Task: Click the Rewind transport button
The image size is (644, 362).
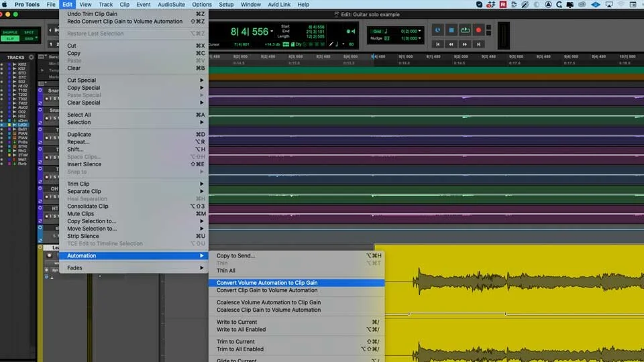Action: (451, 44)
